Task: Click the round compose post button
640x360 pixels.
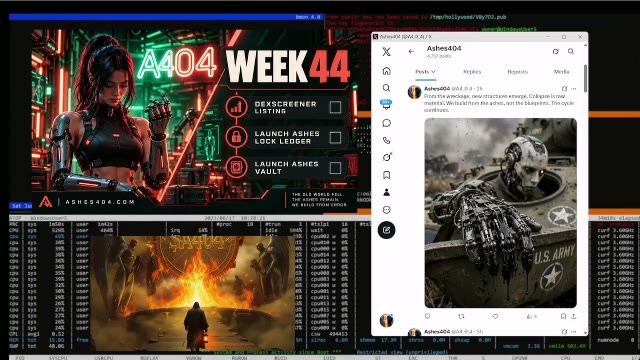Action: pos(386,230)
